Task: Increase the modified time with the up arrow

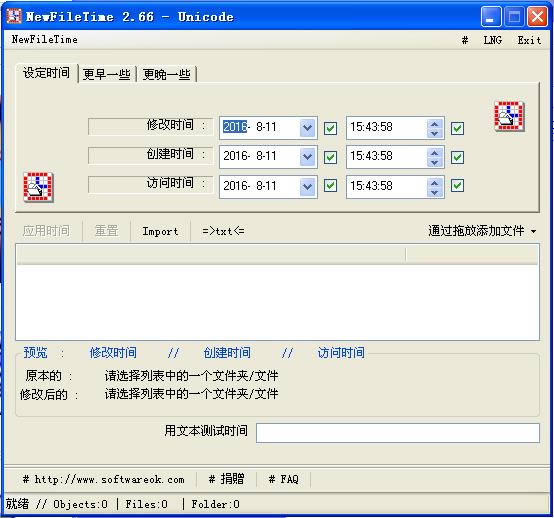Action: 435,124
